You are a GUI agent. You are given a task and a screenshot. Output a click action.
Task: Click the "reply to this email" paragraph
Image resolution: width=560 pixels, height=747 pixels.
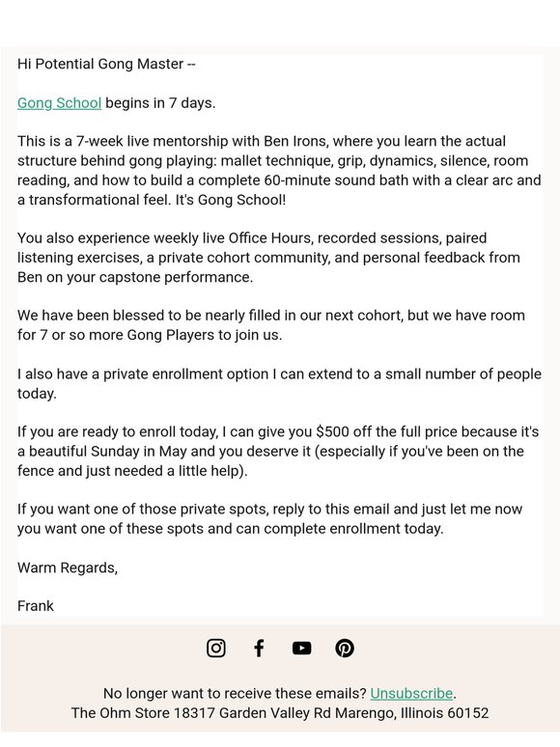click(x=269, y=519)
